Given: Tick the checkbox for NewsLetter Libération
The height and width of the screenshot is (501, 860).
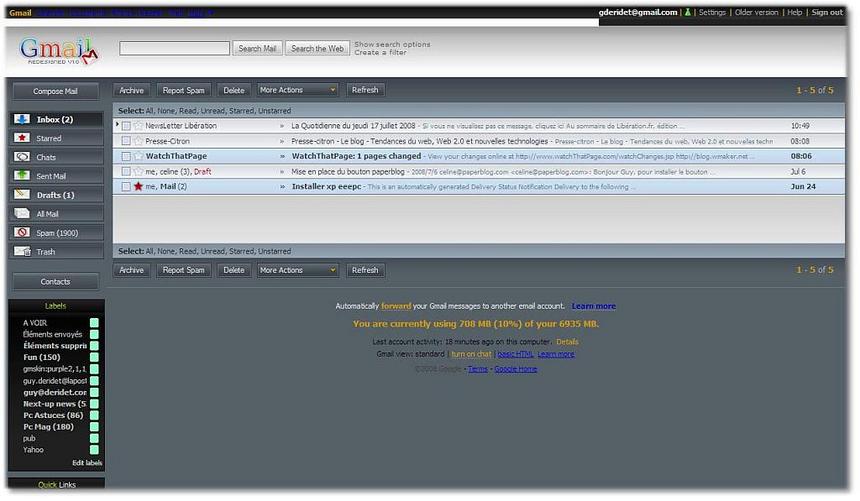Looking at the screenshot, I should (x=126, y=126).
